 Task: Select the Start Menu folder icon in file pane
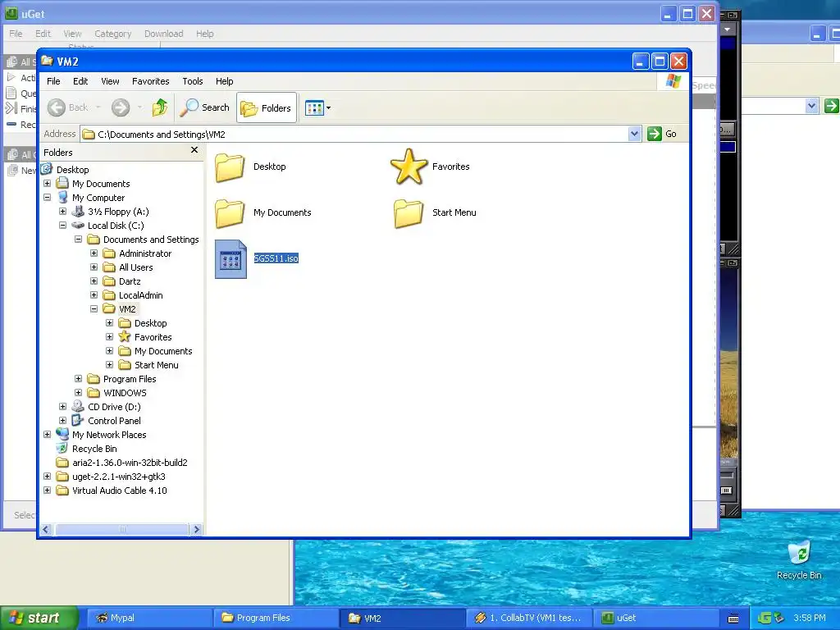409,212
